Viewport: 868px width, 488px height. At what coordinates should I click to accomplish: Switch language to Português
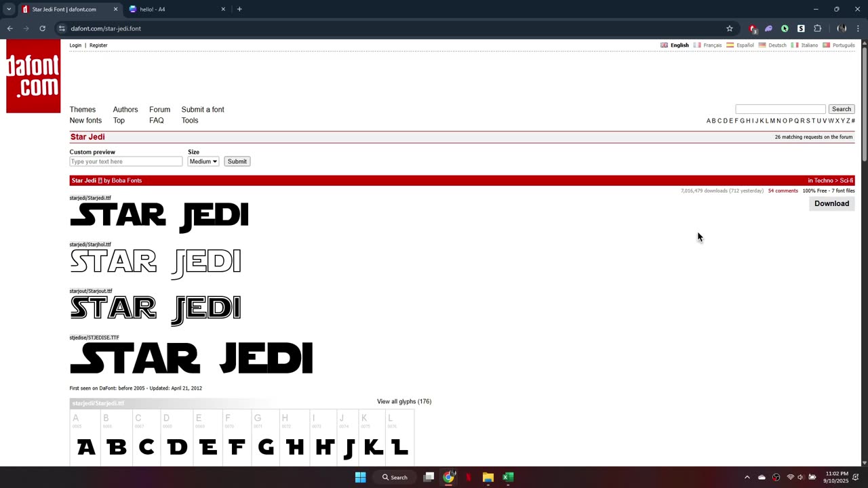[844, 45]
